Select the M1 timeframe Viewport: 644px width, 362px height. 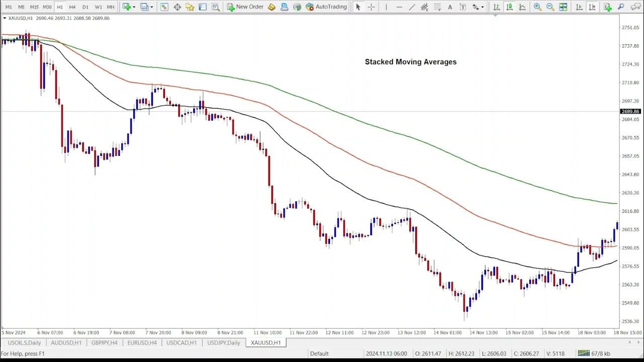click(9, 7)
